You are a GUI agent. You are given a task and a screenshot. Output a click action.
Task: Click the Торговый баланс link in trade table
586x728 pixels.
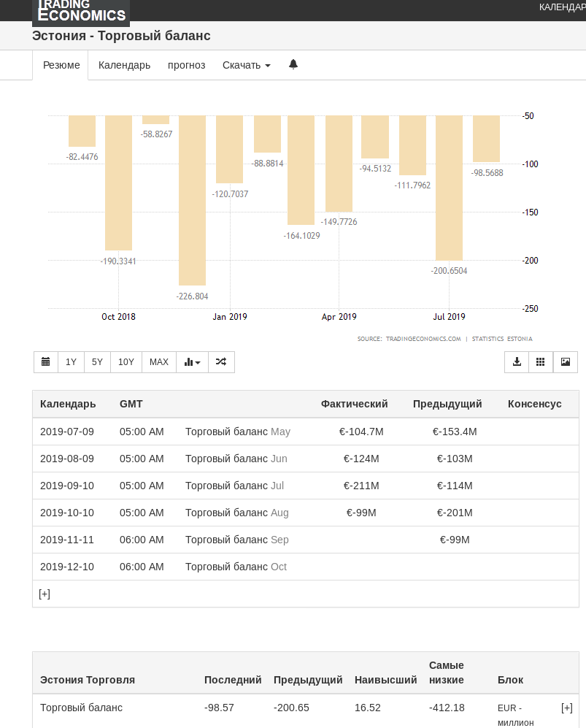click(81, 708)
